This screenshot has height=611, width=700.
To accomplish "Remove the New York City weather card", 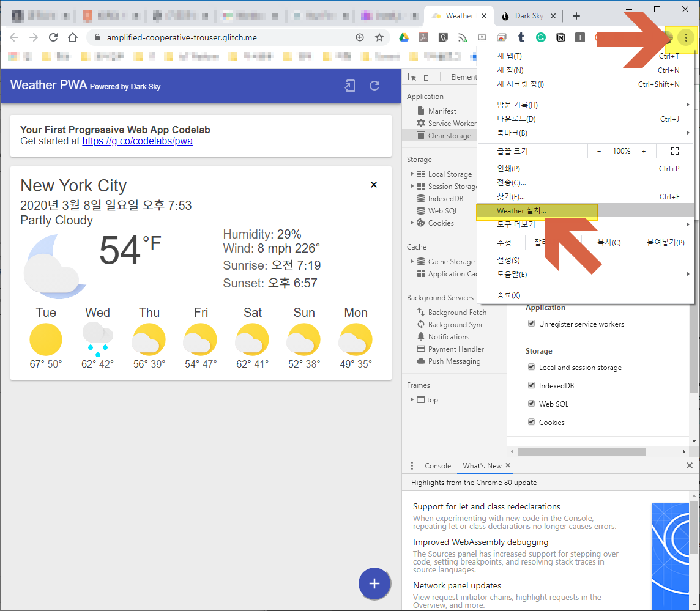I will (374, 185).
